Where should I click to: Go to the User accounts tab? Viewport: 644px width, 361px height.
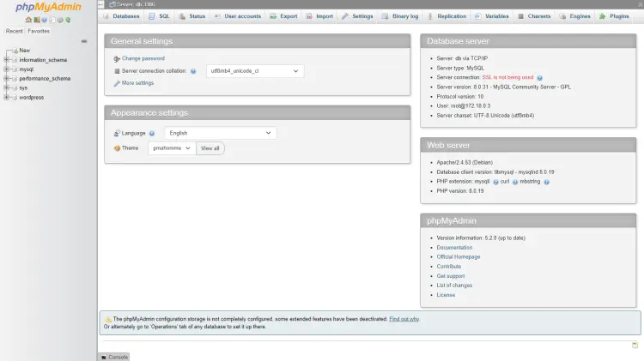(238, 16)
